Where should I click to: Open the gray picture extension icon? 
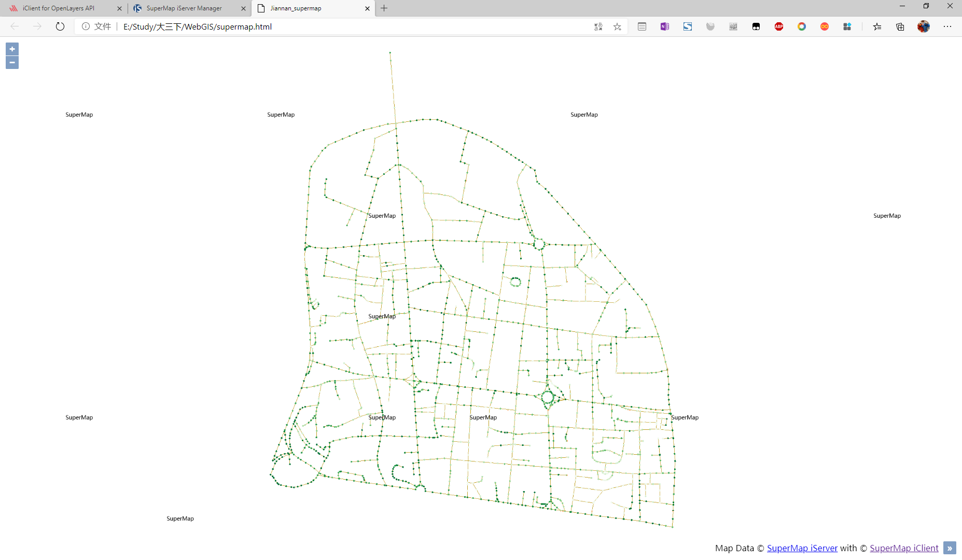click(733, 26)
